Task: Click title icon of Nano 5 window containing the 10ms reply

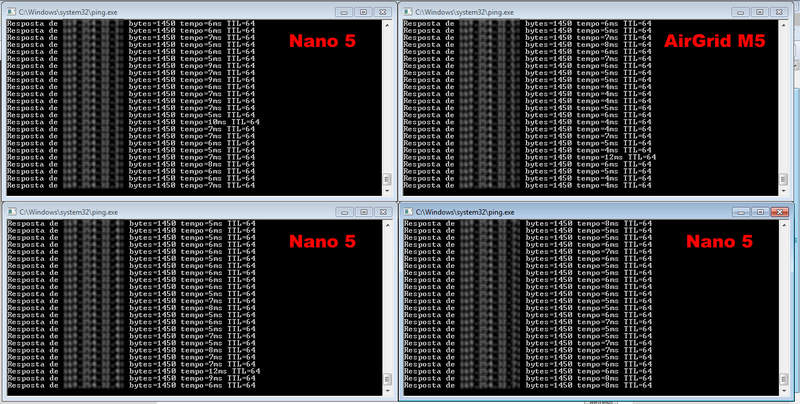Action: [12, 12]
